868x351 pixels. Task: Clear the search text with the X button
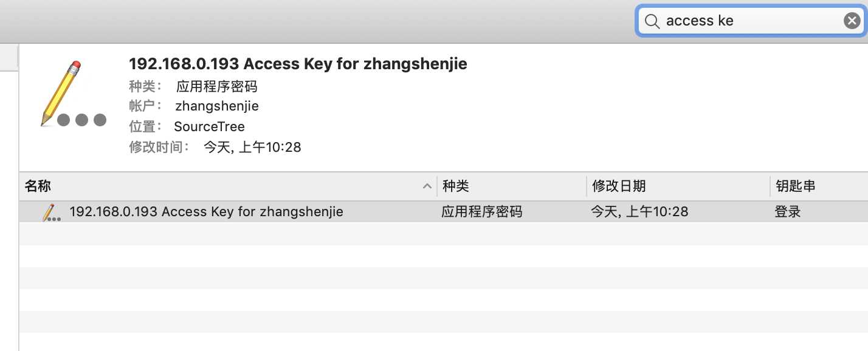coord(852,21)
